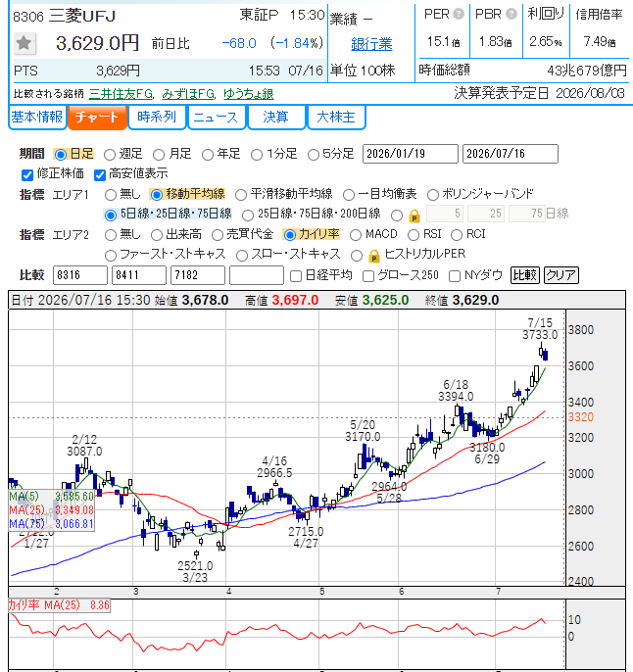Click 決算発表予定日 2026/08/03 text
This screenshot has width=633, height=672.
(539, 93)
